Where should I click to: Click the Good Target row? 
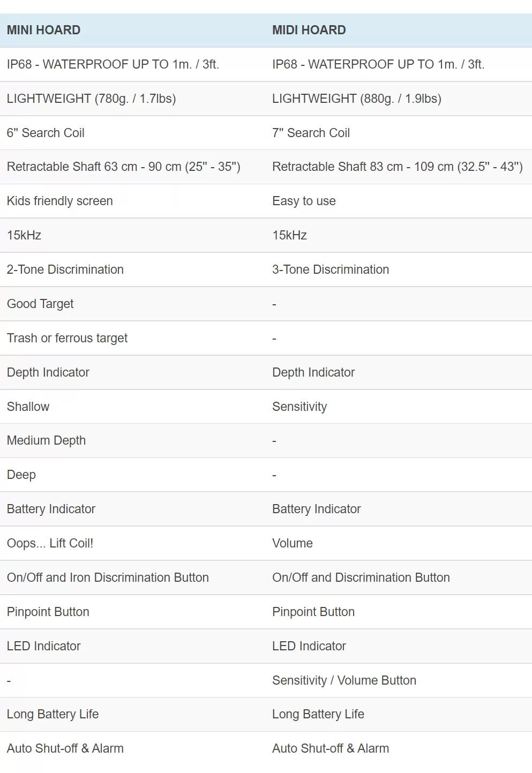tap(266, 304)
